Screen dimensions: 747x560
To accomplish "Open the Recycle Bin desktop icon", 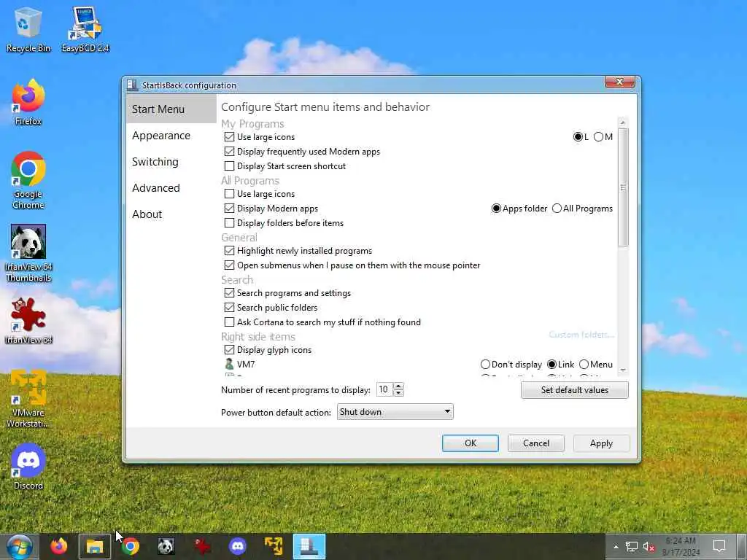I will point(28,29).
